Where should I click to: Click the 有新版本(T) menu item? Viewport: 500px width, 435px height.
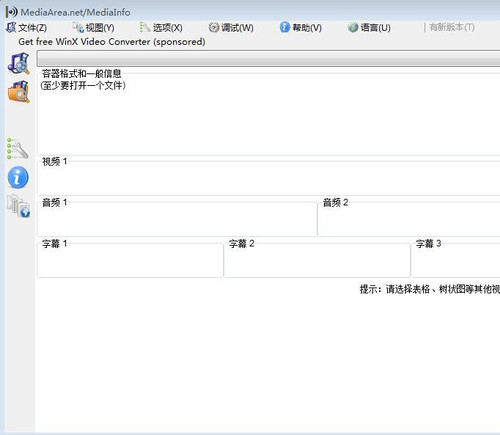pos(452,27)
